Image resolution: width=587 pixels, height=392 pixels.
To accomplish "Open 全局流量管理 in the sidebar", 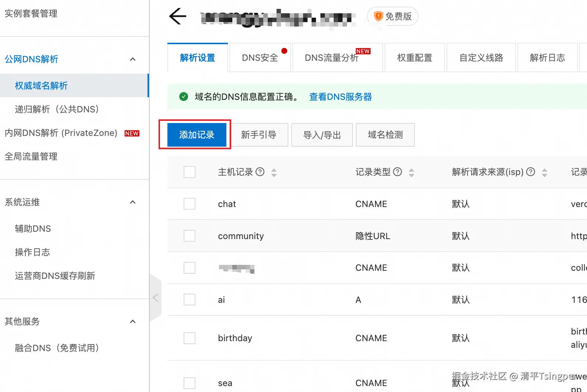I will click(x=31, y=157).
